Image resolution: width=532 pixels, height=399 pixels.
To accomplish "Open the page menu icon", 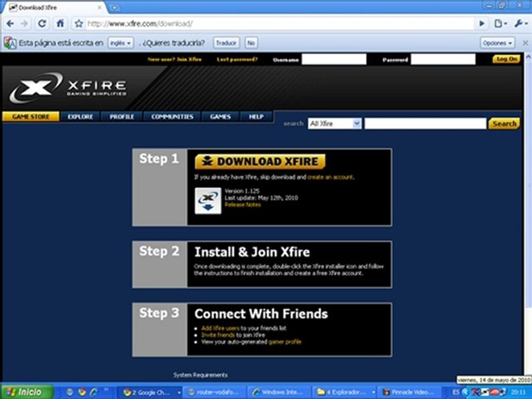I will (x=500, y=23).
